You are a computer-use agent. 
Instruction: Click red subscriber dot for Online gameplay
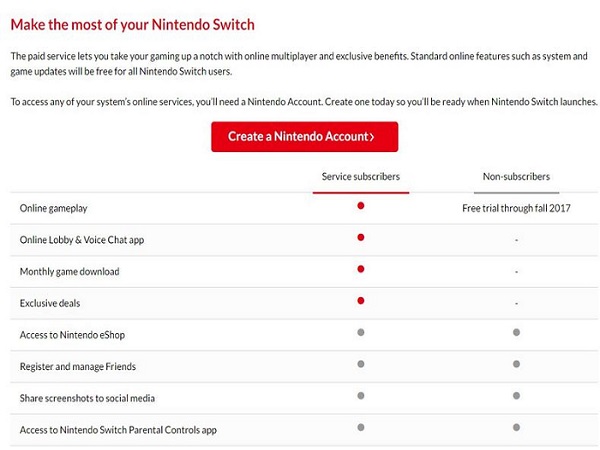pos(361,206)
